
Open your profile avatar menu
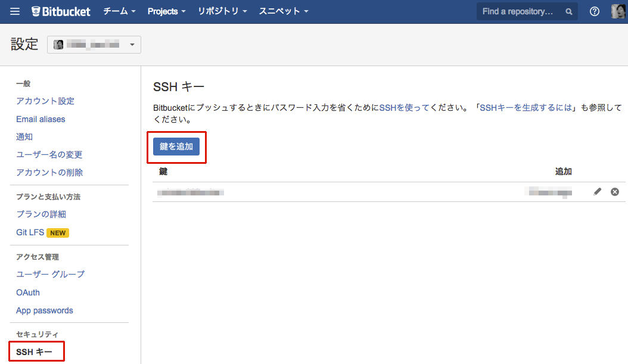(617, 11)
